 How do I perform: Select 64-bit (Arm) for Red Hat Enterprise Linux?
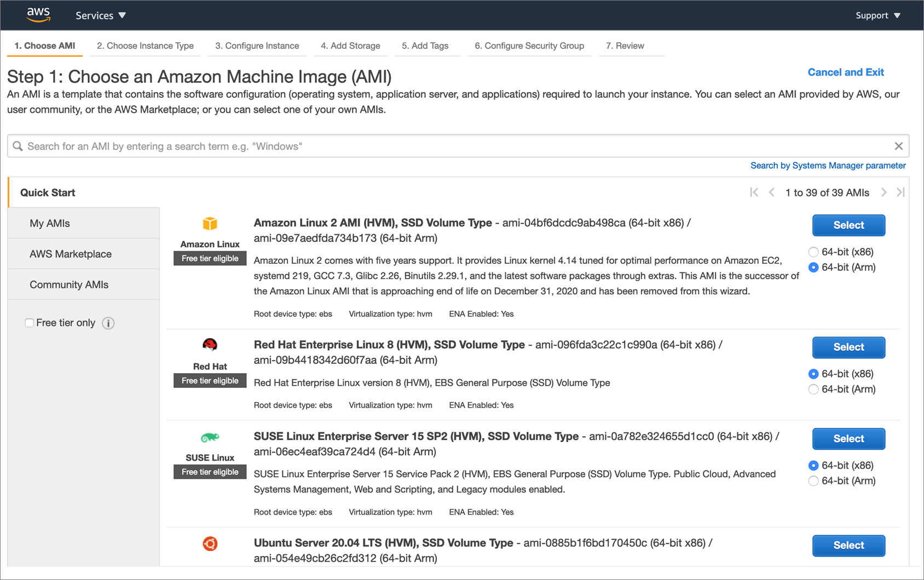(x=813, y=389)
